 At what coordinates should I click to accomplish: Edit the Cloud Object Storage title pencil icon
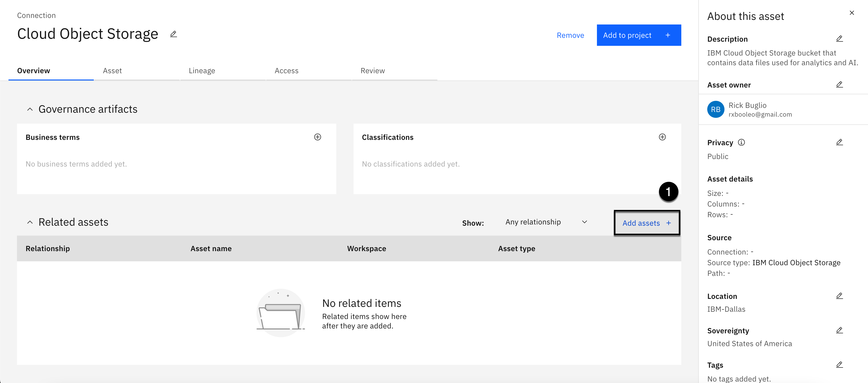[174, 34]
